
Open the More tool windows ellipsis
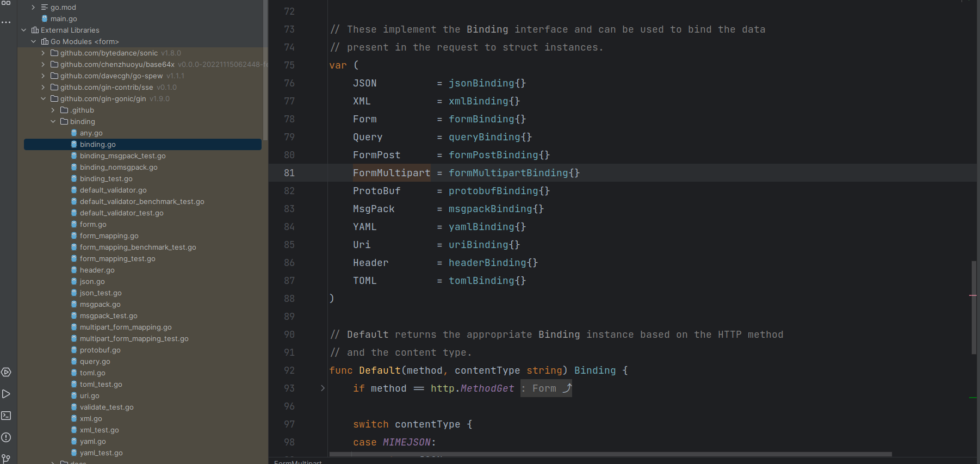pos(6,22)
